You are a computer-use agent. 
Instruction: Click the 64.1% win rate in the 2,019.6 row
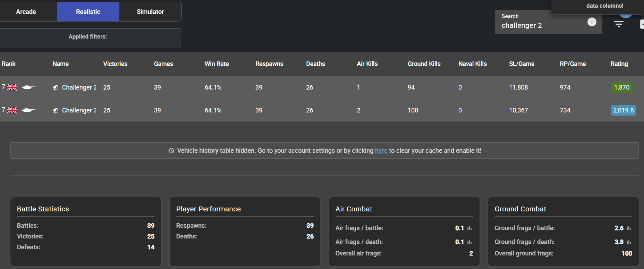coord(213,110)
